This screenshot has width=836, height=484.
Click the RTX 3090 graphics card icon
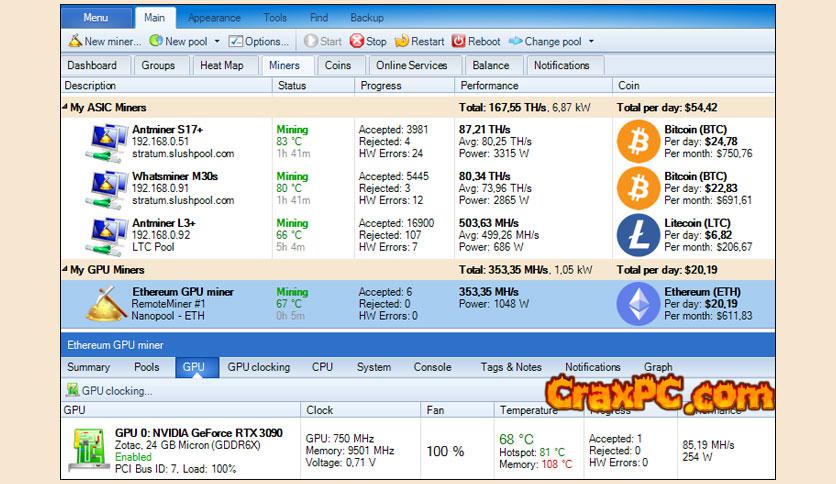point(89,449)
